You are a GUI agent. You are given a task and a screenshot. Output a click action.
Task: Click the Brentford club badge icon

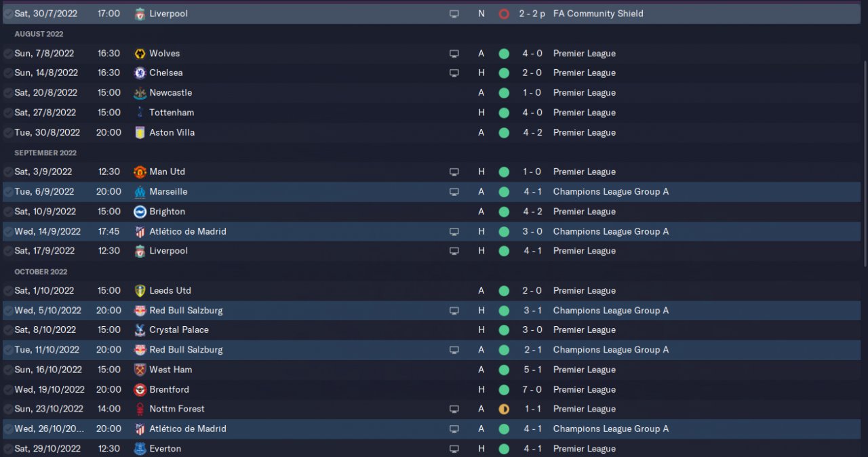click(x=140, y=390)
